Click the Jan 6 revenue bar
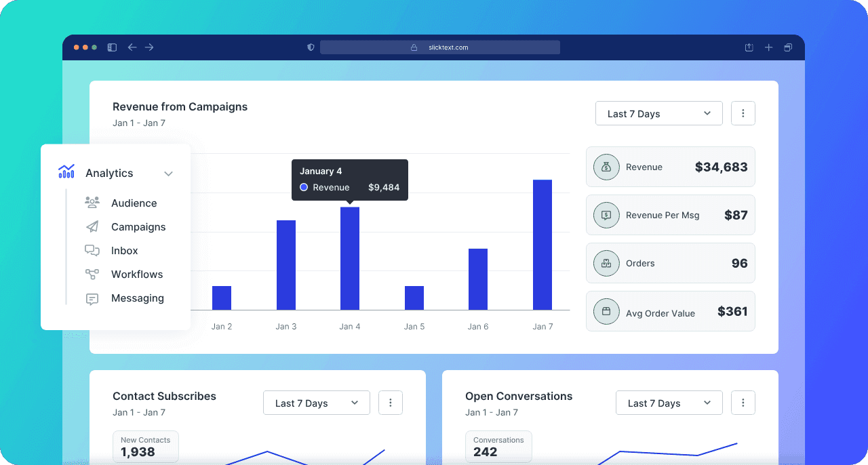This screenshot has height=465, width=868. point(478,279)
